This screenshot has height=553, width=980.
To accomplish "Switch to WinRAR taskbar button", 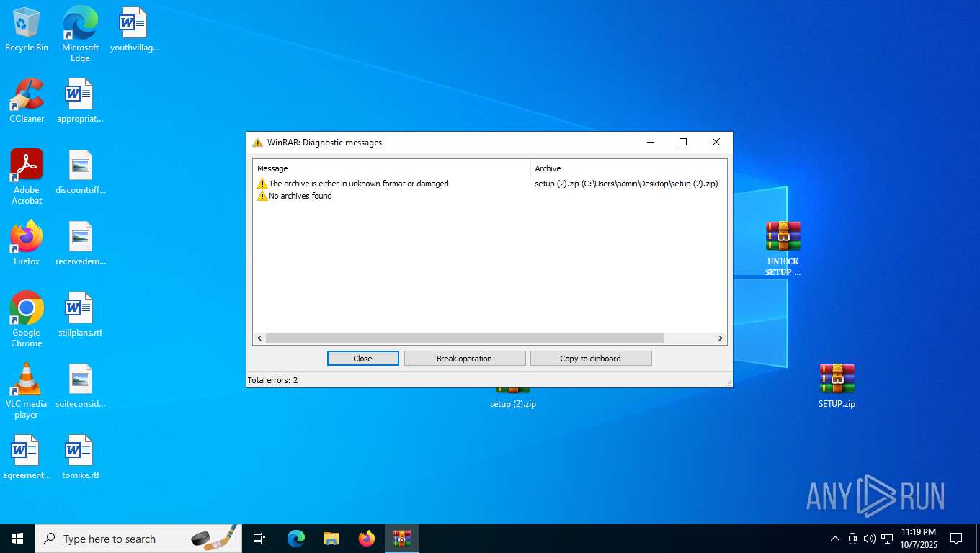I will pos(402,539).
